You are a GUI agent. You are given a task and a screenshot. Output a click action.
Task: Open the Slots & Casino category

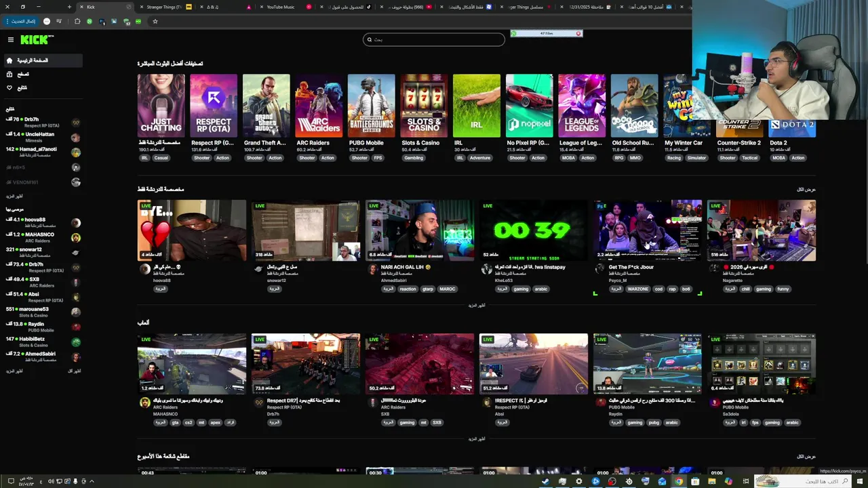point(423,106)
